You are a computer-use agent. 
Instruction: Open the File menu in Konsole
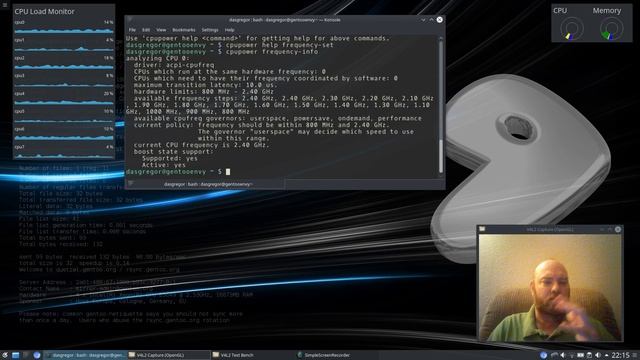(x=132, y=30)
